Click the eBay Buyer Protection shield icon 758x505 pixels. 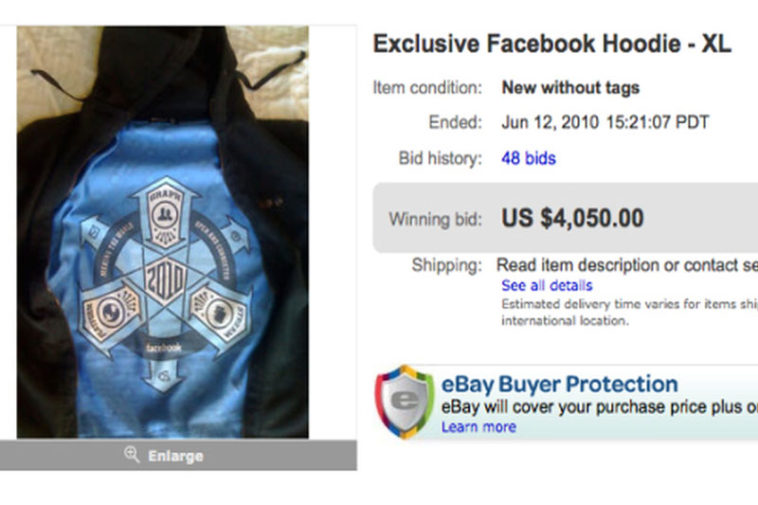(x=404, y=402)
